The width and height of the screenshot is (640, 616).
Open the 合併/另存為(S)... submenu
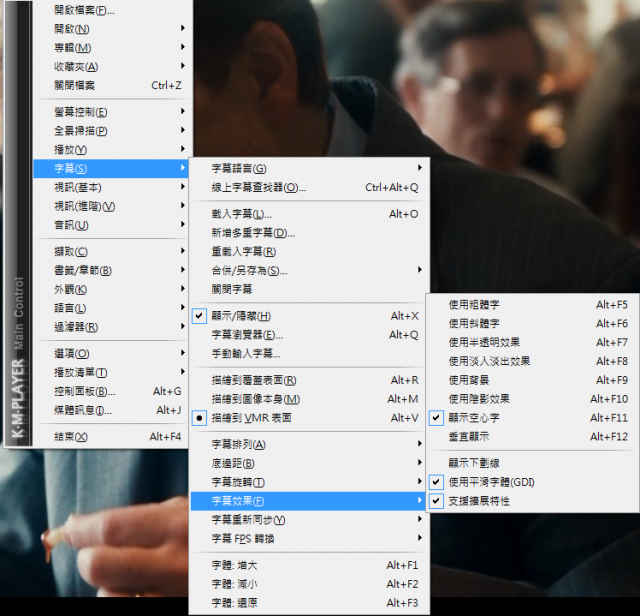[x=309, y=270]
